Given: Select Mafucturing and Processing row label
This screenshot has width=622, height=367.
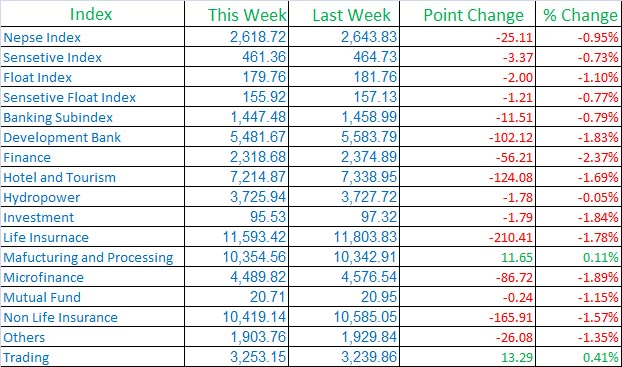Looking at the screenshot, I should (88, 257).
